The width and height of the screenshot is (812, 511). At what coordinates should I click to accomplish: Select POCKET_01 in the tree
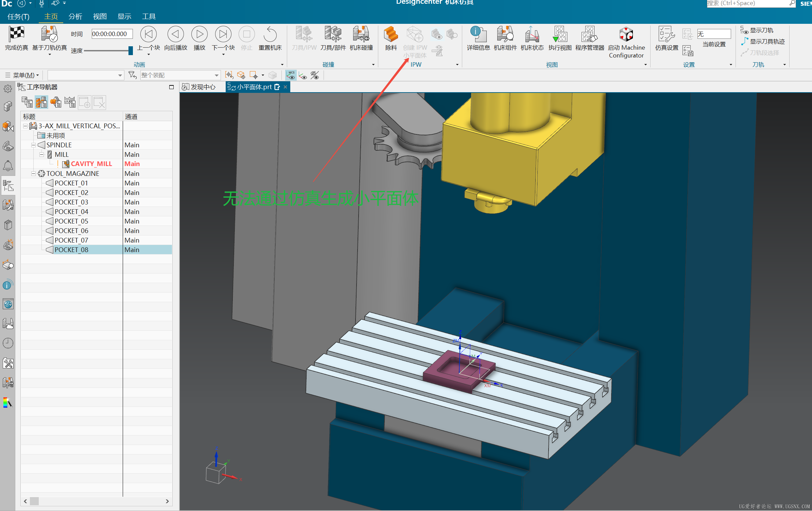(71, 183)
